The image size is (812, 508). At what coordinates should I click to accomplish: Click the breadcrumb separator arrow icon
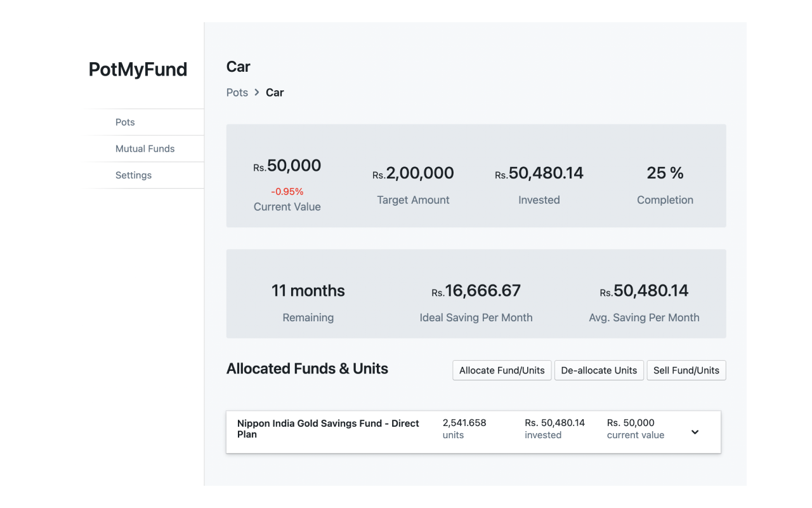click(x=257, y=93)
